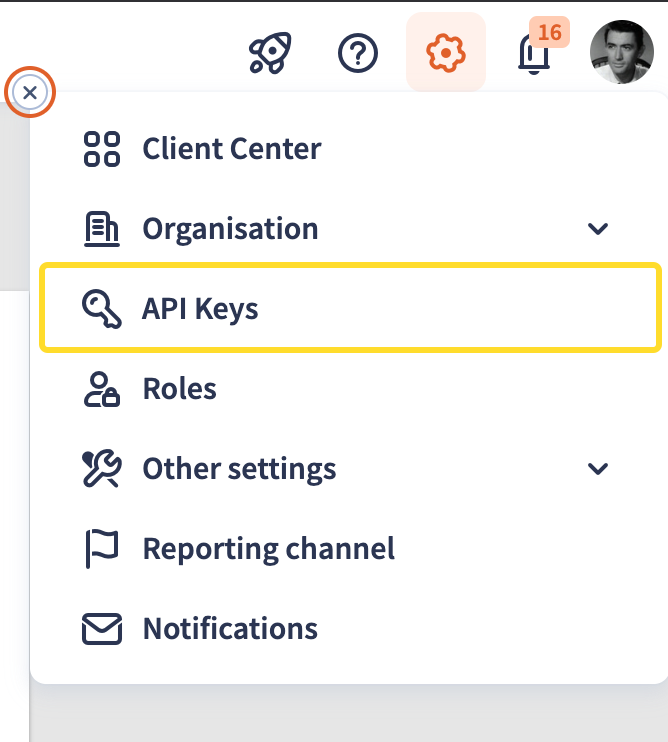Click the key icon beside API Keys
Viewport: 668px width, 742px height.
click(102, 309)
